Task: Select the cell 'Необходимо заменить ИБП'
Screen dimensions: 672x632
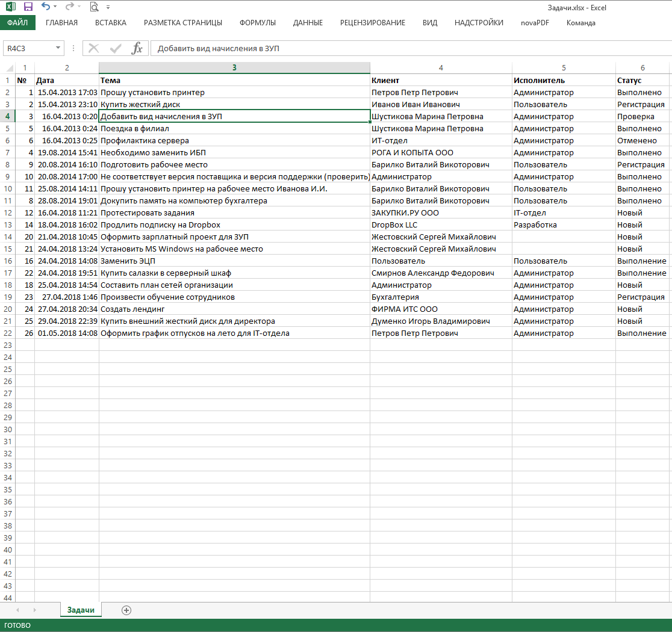Action: pos(234,152)
